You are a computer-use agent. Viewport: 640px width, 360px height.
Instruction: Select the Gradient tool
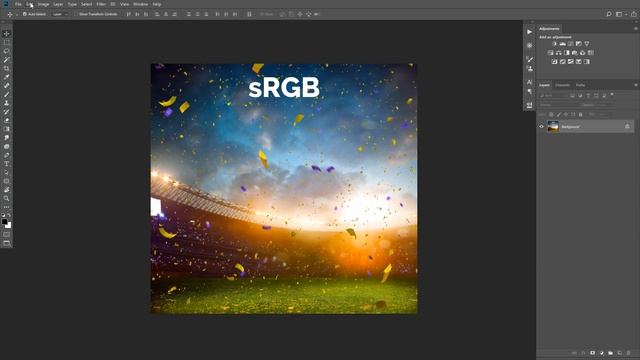coord(7,129)
